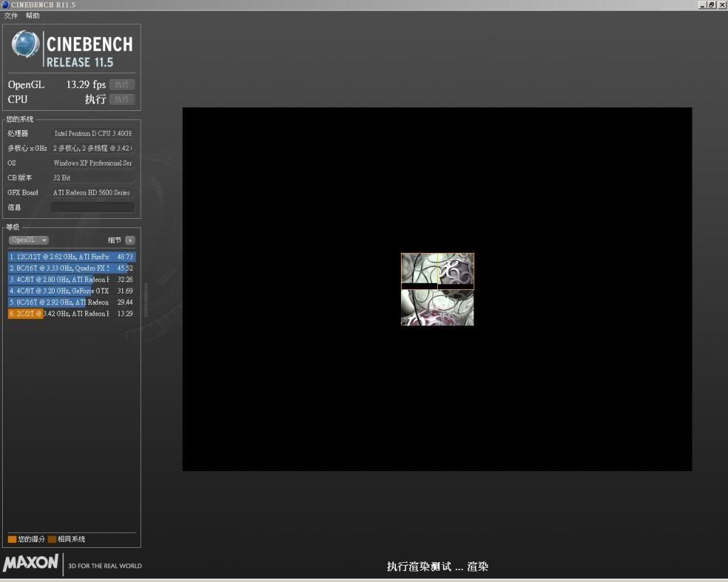Image resolution: width=728 pixels, height=582 pixels.
Task: Click the brown 'identical system' legend swatch
Action: click(52, 539)
